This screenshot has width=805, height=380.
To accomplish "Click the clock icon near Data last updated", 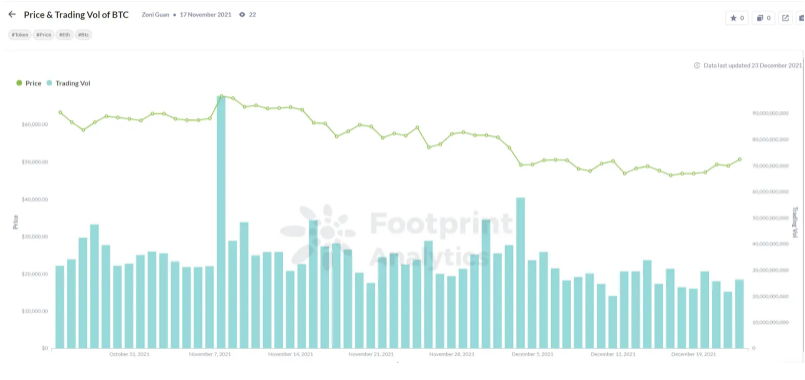I will tap(697, 65).
